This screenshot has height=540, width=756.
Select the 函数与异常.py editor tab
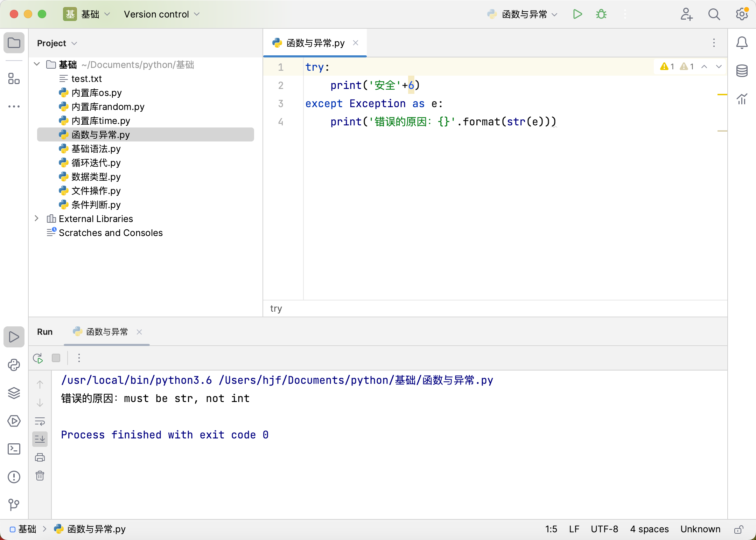point(315,43)
